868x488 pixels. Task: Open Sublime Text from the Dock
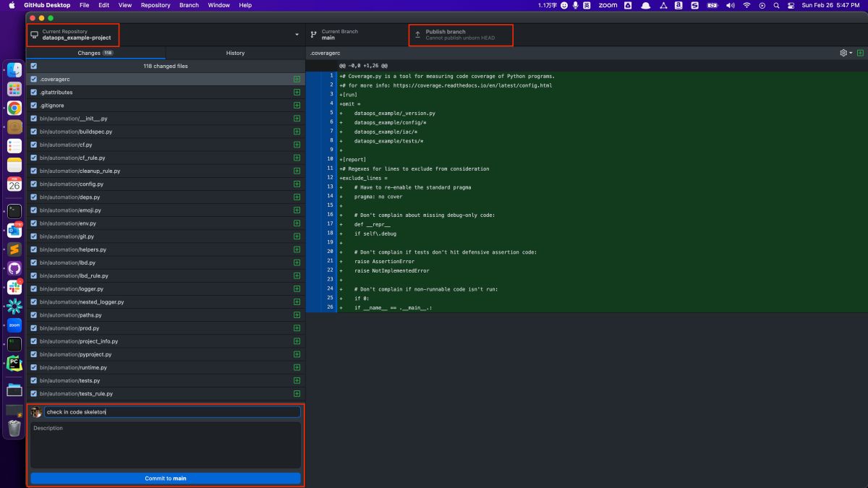click(x=14, y=249)
